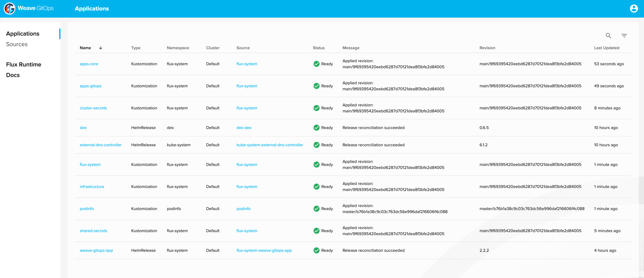This screenshot has width=644, height=278.
Task: Open the apps-gitops application link
Action: [x=90, y=86]
